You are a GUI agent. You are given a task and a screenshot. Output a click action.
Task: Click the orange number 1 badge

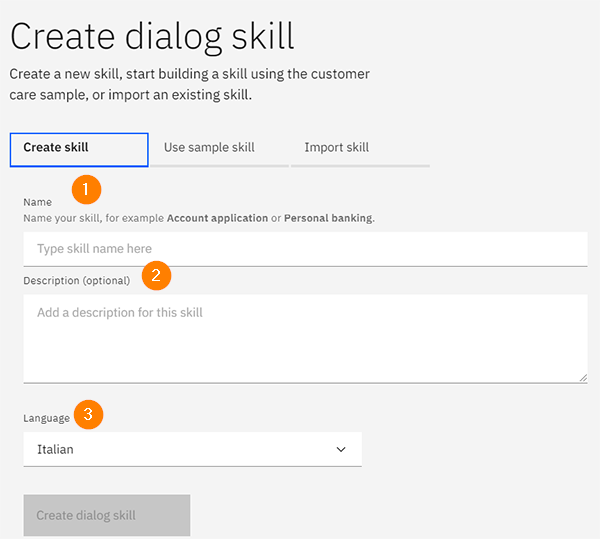[86, 188]
